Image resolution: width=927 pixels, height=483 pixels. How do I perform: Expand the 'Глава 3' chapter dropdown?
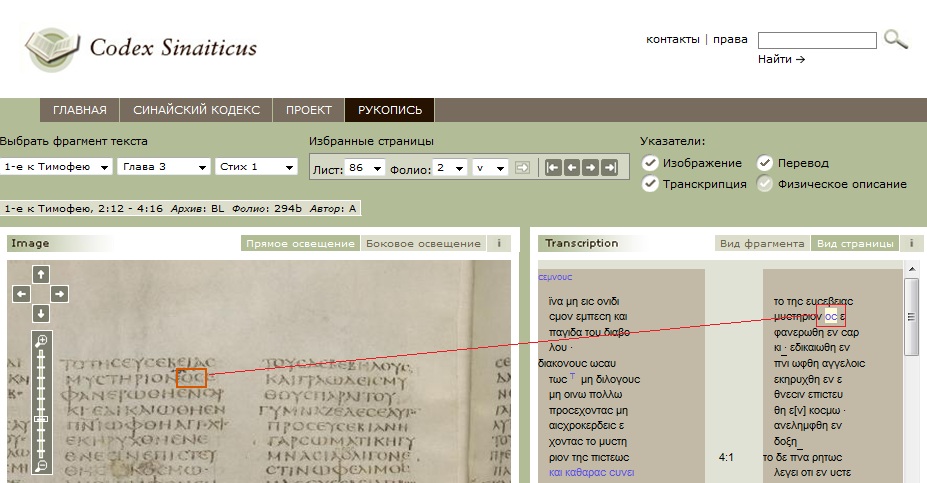[x=164, y=167]
